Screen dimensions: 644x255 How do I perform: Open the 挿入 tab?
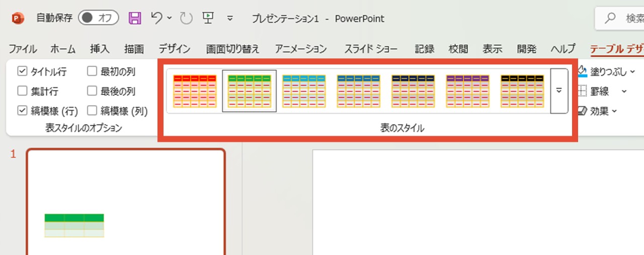pyautogui.click(x=100, y=49)
